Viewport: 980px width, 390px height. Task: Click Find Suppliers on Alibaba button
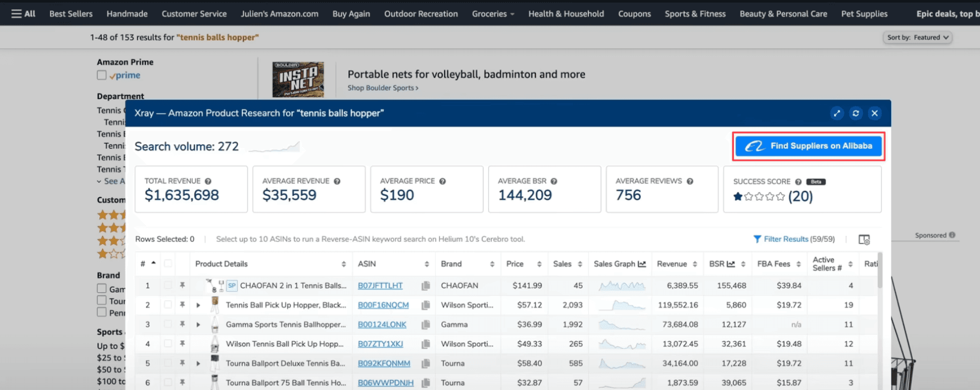pyautogui.click(x=808, y=146)
